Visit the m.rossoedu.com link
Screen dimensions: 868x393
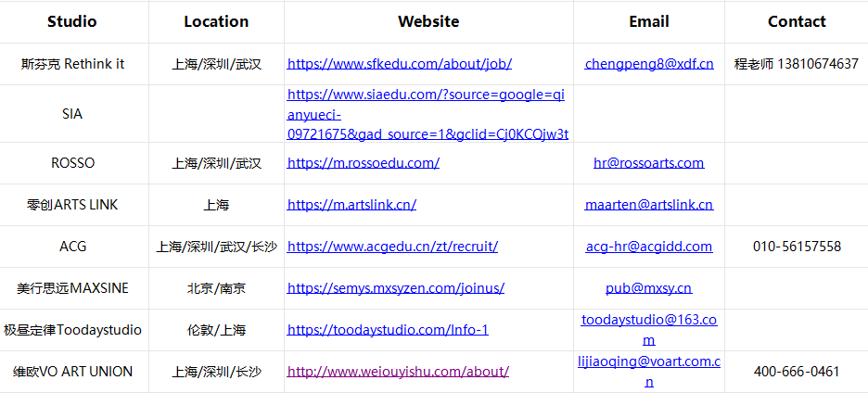(364, 163)
